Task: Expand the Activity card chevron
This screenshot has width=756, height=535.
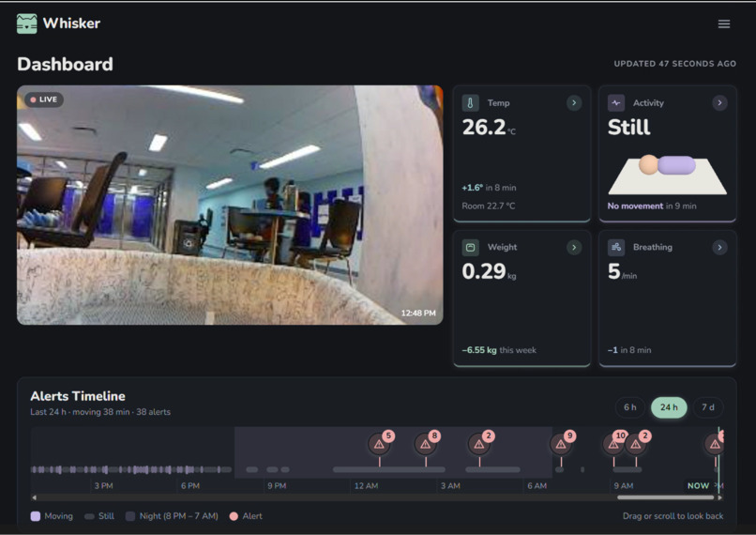Action: [719, 102]
